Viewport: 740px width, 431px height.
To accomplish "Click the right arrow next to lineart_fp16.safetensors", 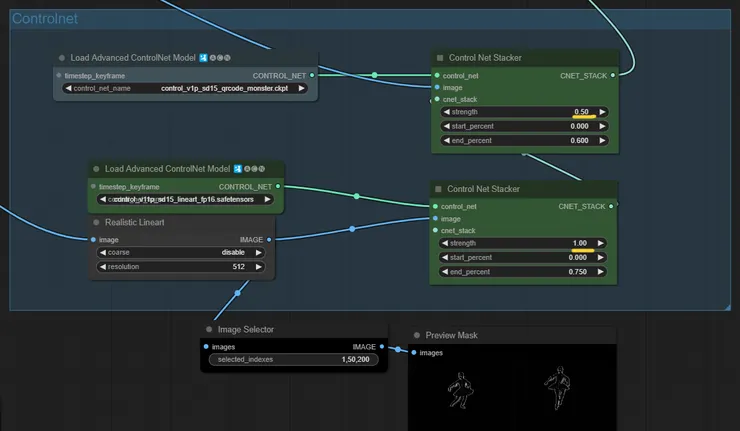I will 267,199.
